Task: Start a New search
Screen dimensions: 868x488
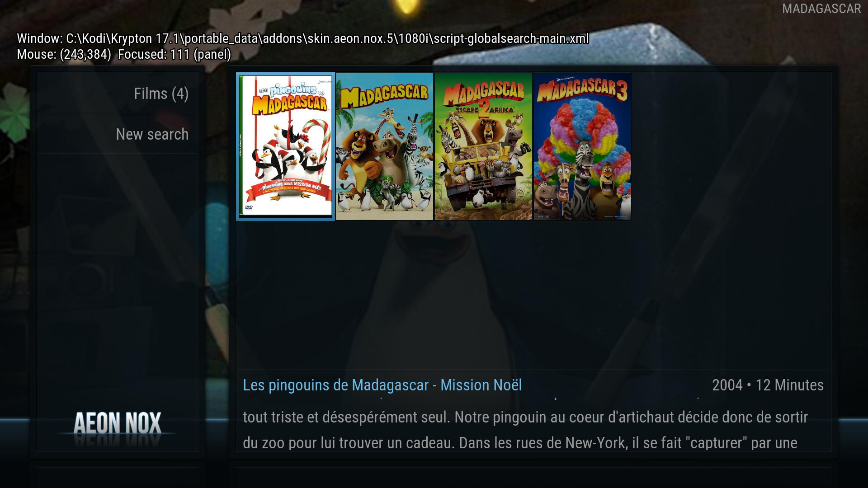Action: point(118,134)
